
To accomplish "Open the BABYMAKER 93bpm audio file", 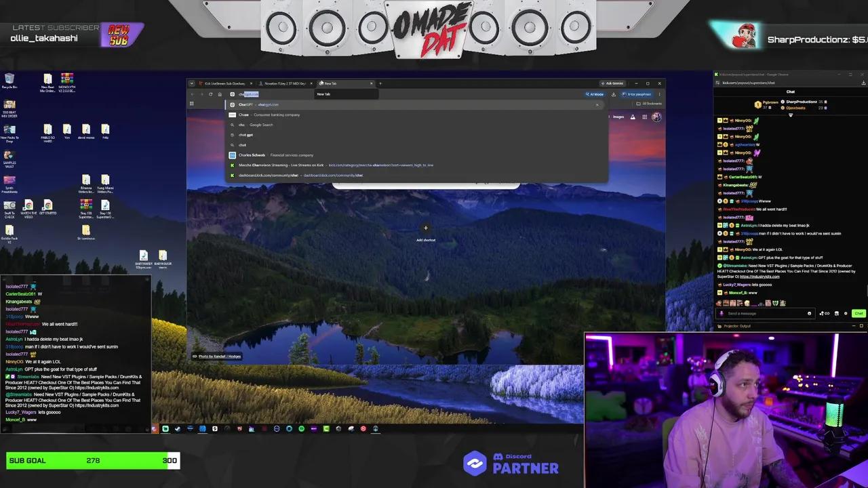I will coord(143,260).
